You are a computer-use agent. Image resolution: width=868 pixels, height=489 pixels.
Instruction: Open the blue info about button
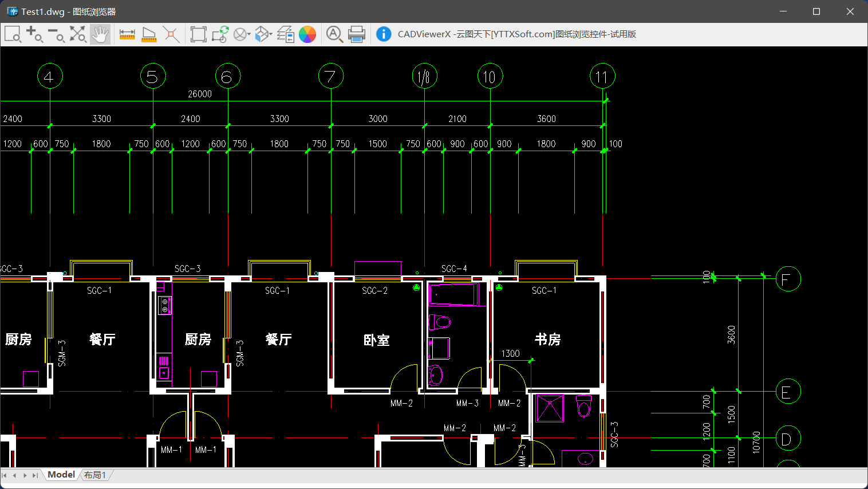tap(384, 34)
